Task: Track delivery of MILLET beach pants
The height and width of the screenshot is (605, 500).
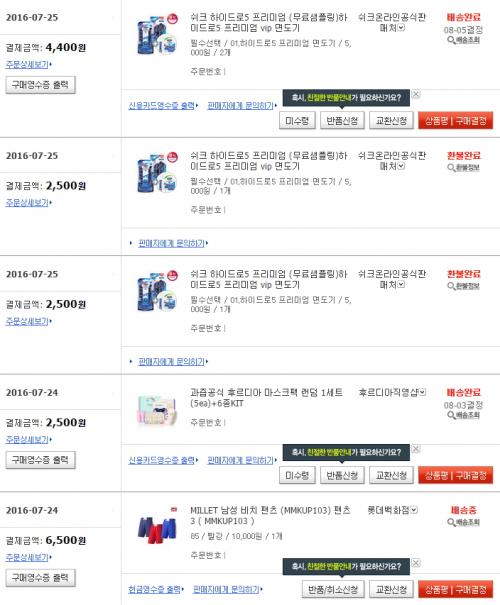Action: pos(463,522)
